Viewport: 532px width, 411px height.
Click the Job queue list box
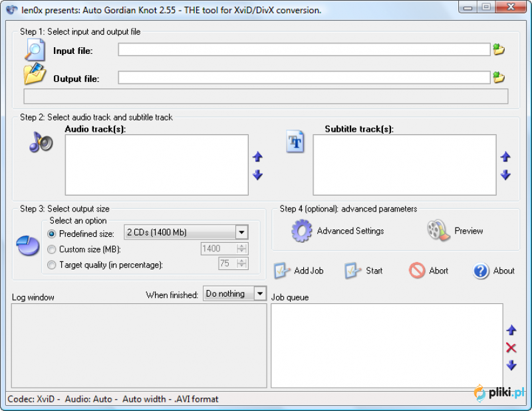pos(387,346)
